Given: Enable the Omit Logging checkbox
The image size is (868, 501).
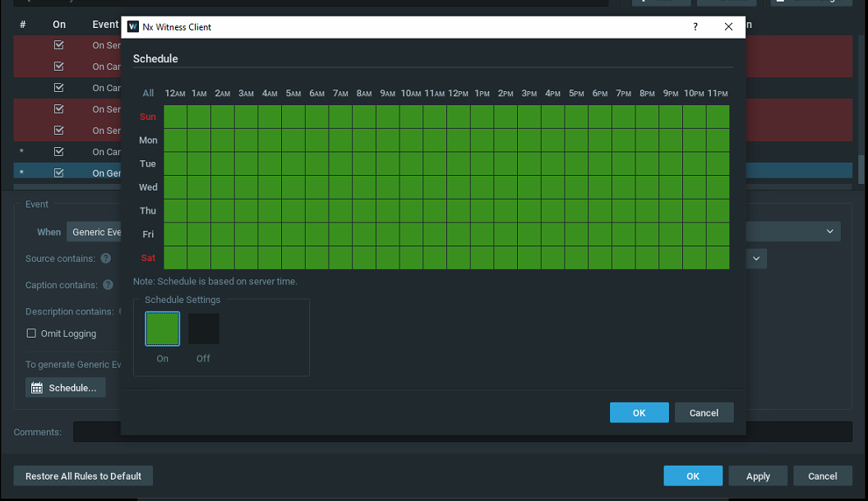Looking at the screenshot, I should (32, 333).
